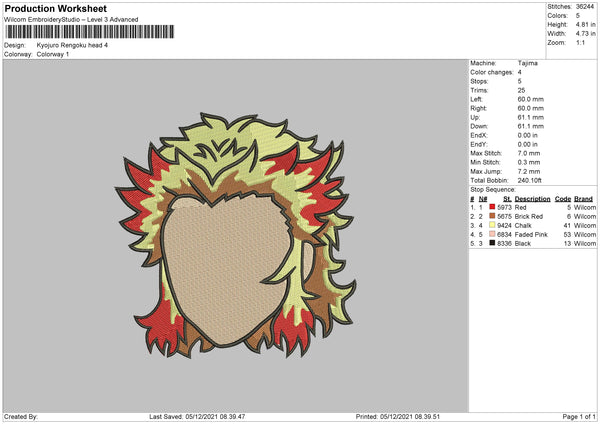Click stitch count '5973' in Red row
Screen dimensions: 600x424
(504, 207)
